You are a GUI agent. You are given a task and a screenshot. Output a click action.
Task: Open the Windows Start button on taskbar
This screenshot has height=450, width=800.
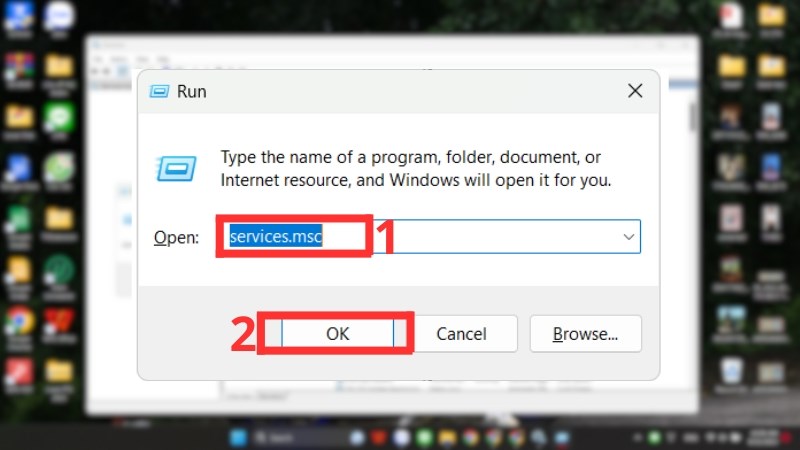[x=238, y=437]
